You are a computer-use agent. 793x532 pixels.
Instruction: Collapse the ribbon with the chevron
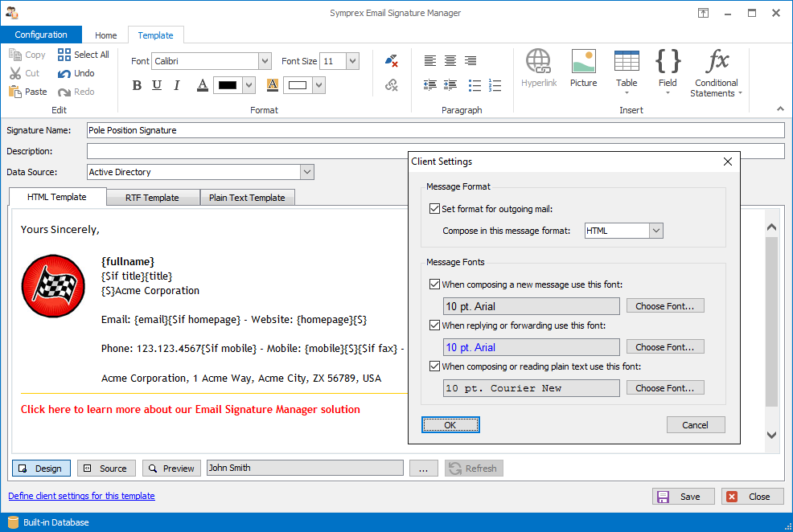780,109
